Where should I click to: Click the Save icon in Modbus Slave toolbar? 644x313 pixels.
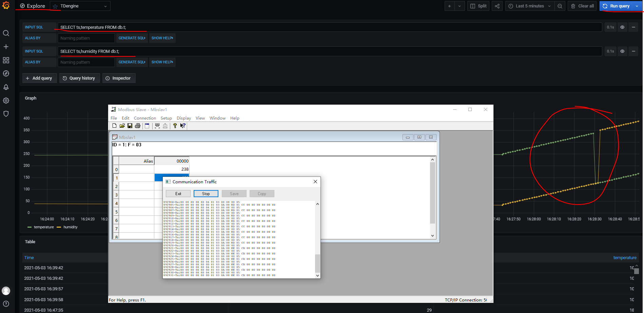click(x=130, y=125)
